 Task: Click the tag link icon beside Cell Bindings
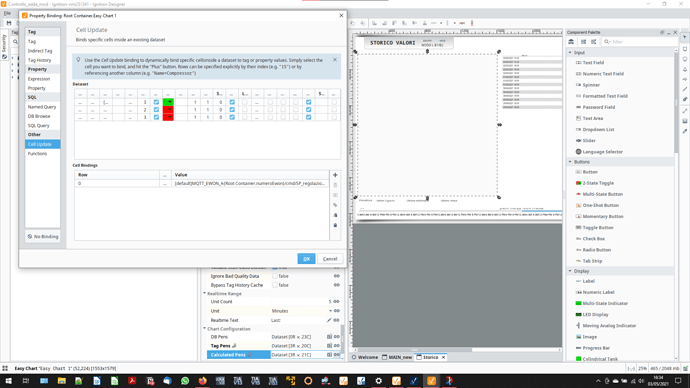coord(335,205)
